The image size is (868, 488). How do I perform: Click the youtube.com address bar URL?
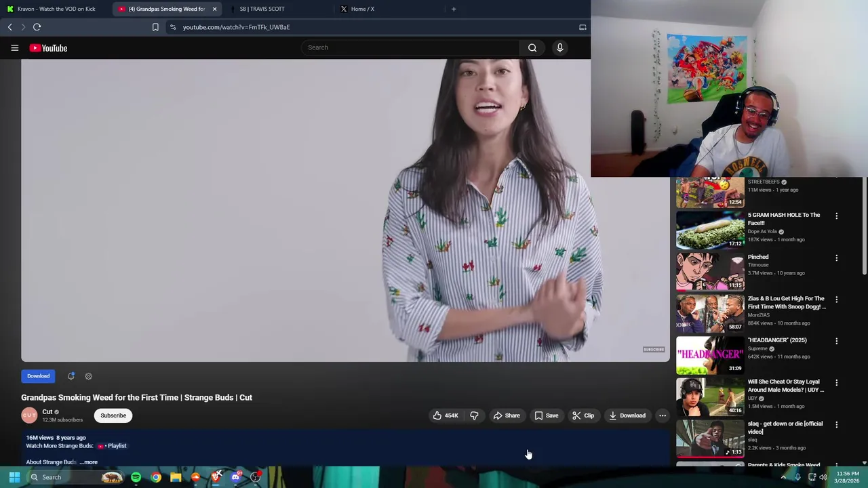coord(236,27)
